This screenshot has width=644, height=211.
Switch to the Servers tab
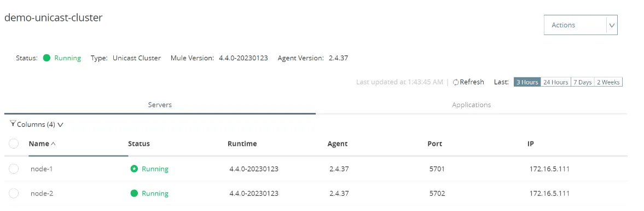point(160,105)
